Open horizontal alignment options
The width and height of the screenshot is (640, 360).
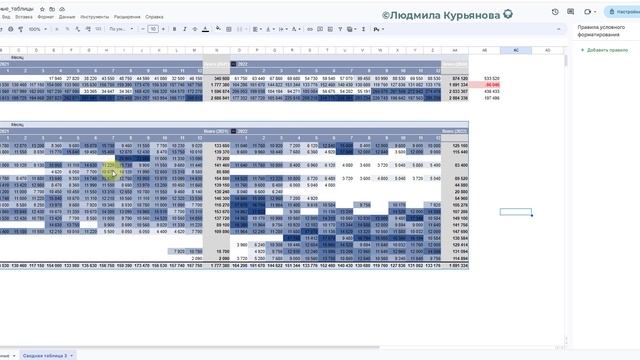(x=256, y=29)
